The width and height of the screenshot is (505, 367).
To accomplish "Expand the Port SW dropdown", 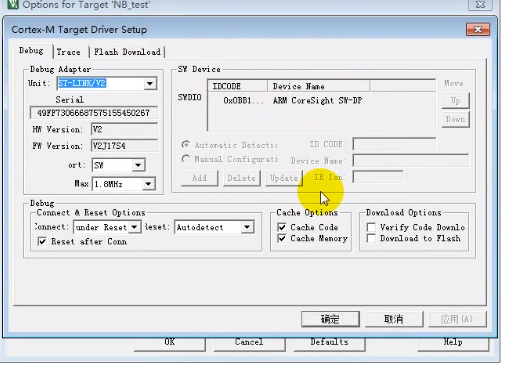I will 138,165.
